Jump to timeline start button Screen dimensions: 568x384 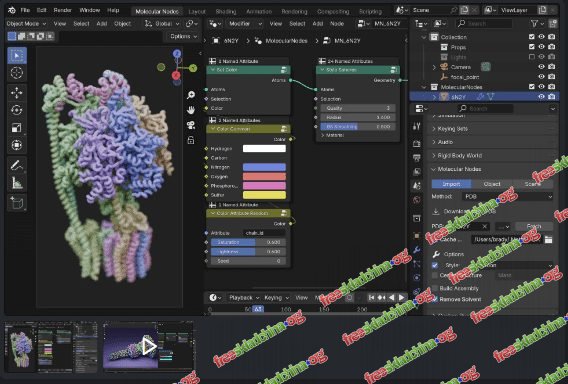click(x=371, y=298)
